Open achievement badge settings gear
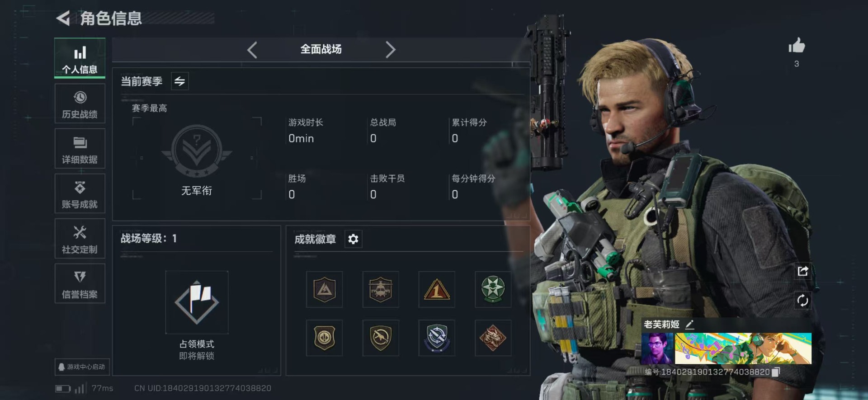Viewport: 868px width, 400px height. point(353,239)
